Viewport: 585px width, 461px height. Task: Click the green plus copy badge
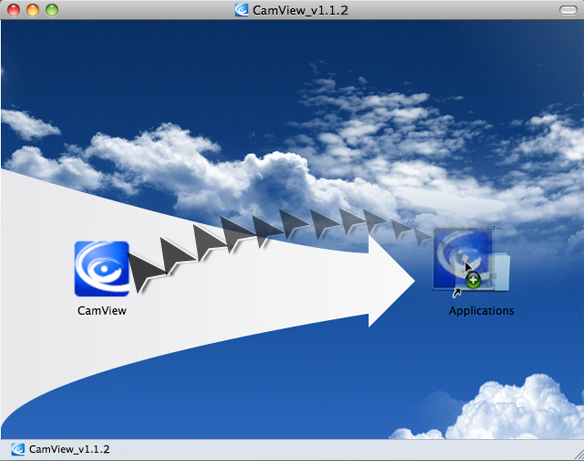click(473, 280)
